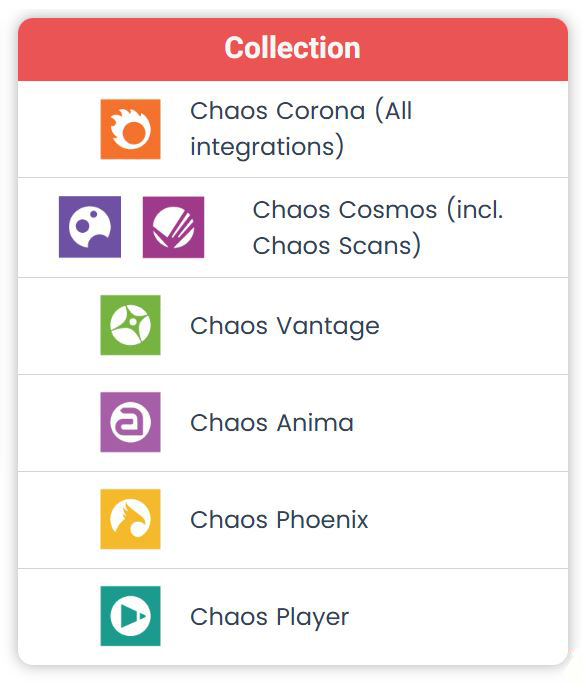Pick the red header banner background
The height and width of the screenshot is (684, 582).
293,49
